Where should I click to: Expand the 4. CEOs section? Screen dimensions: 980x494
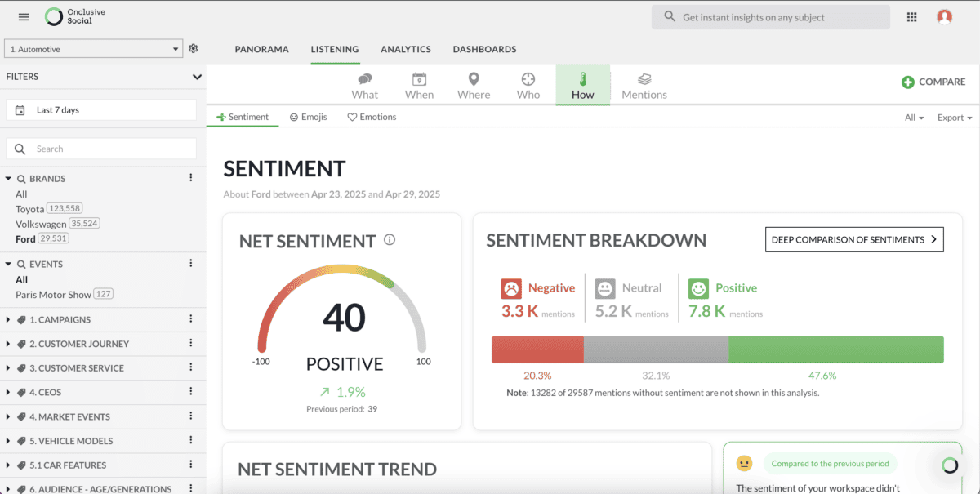[8, 392]
